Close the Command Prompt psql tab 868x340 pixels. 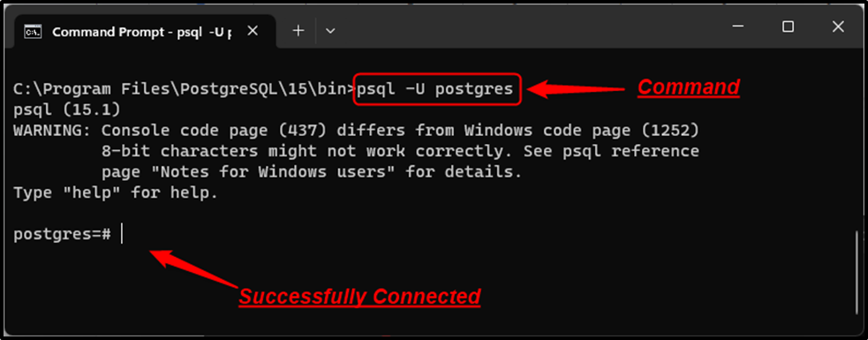[253, 31]
